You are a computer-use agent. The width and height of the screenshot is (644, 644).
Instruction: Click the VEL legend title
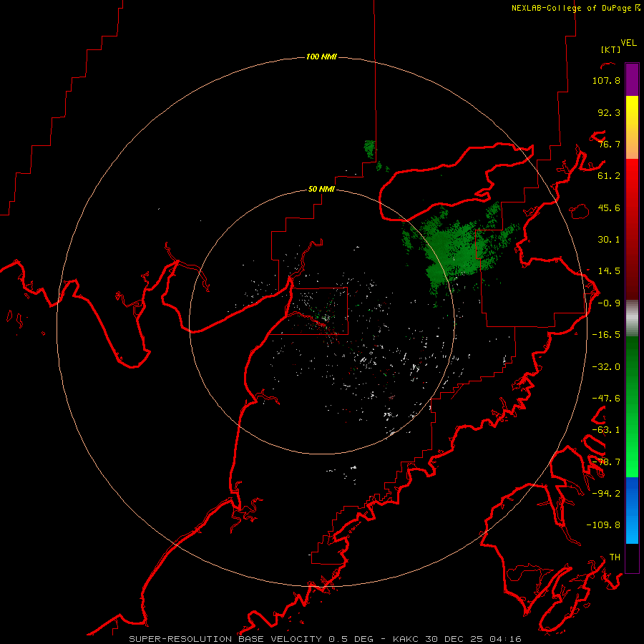click(628, 43)
